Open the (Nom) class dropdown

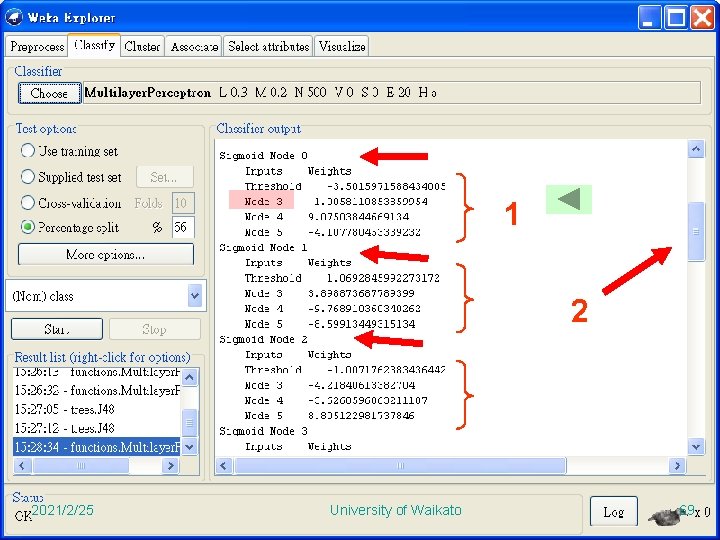point(195,296)
